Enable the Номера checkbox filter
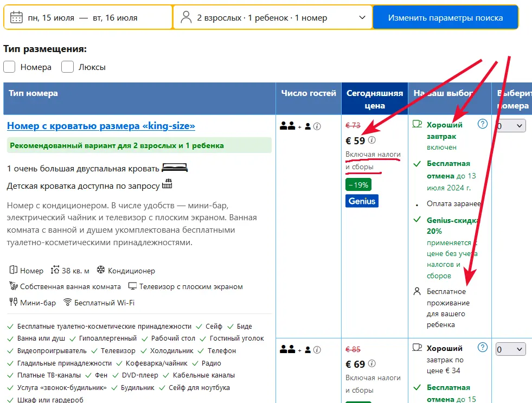Viewport: 532px width, 403px height. [x=9, y=67]
